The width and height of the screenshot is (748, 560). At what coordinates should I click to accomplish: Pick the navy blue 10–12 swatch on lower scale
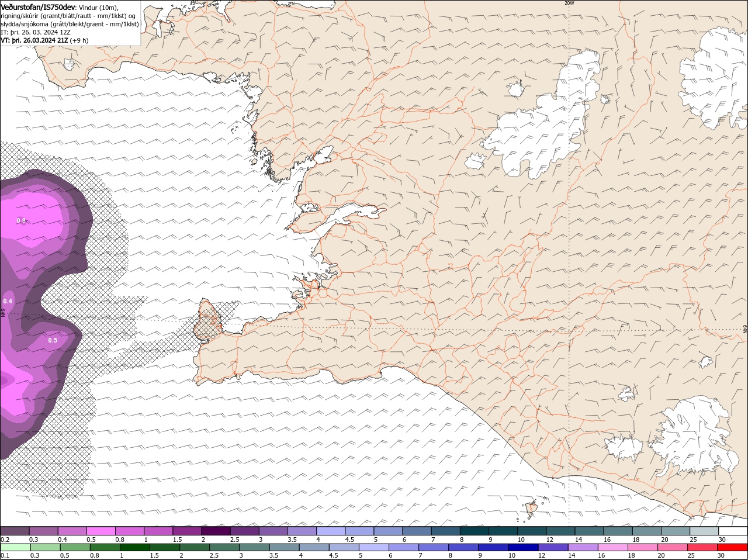pyautogui.click(x=522, y=547)
